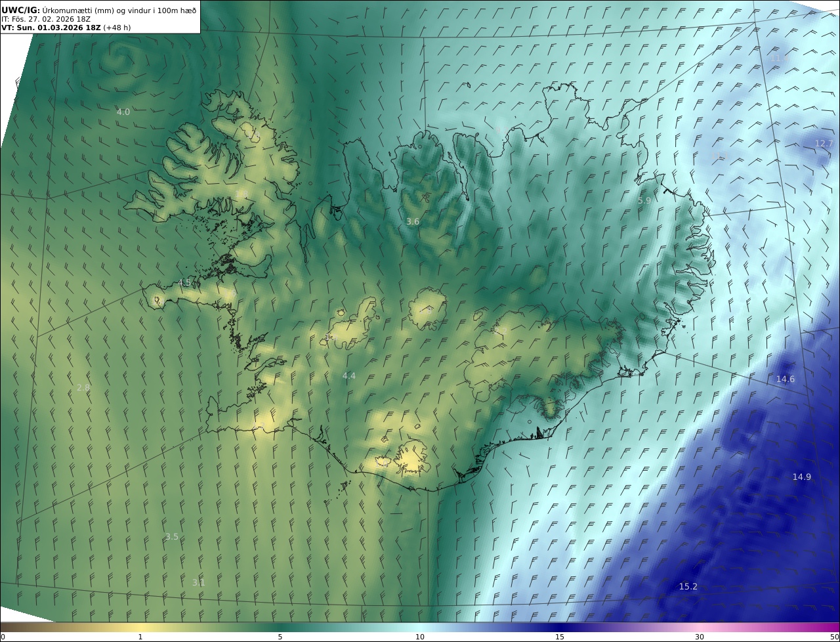Click the map value label '3.6'
Screen dimensions: 840x642
pos(412,222)
